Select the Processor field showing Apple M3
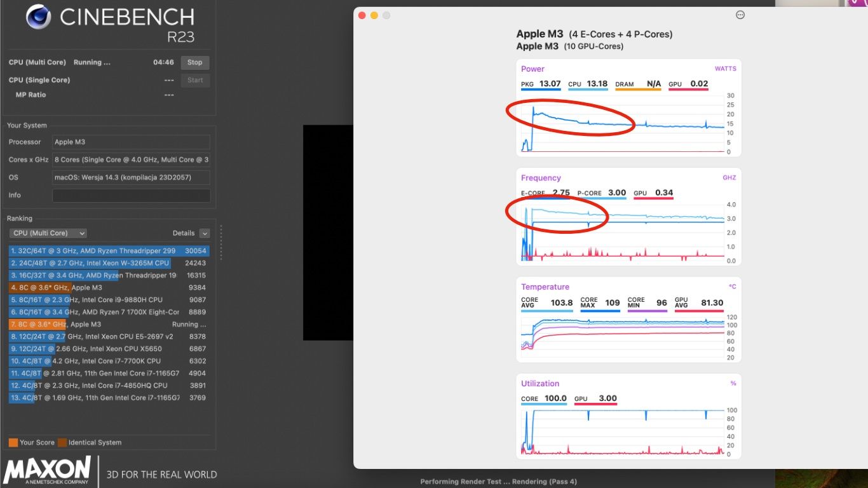The image size is (868, 488). 131,142
